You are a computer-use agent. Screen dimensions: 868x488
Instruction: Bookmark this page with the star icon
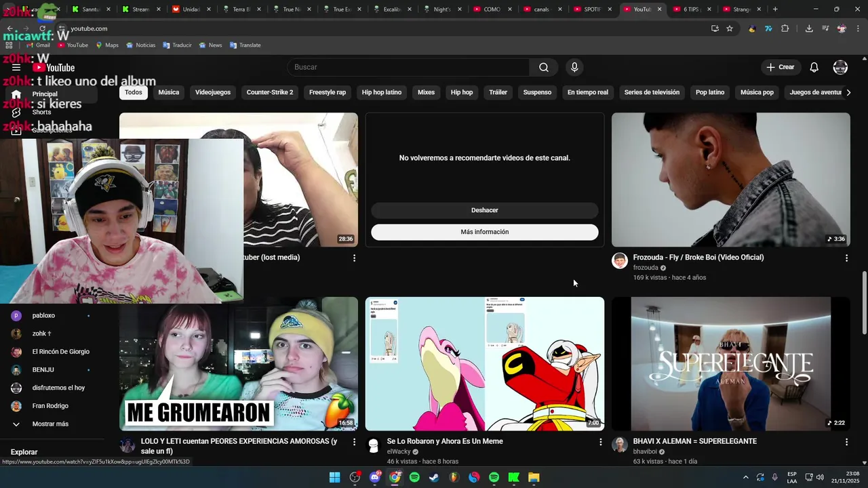[730, 28]
